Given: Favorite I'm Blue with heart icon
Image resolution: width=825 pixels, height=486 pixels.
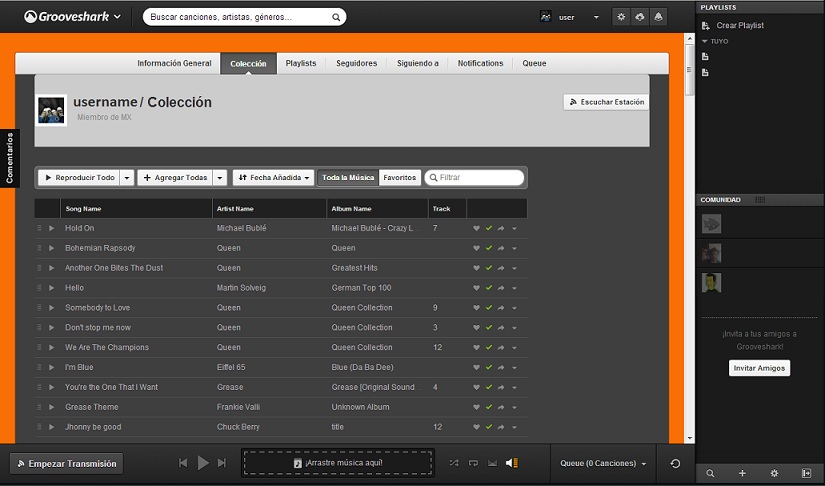Looking at the screenshot, I should pos(476,368).
